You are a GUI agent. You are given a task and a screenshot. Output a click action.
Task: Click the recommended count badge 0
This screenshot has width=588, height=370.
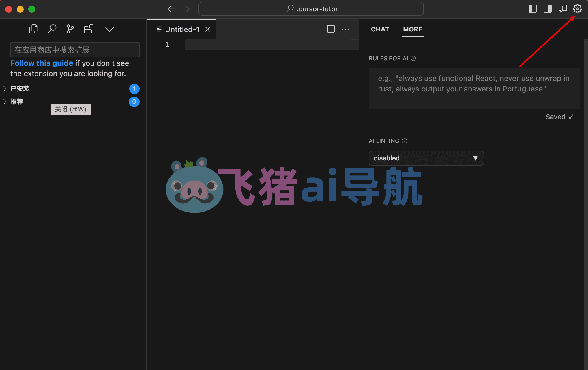pos(134,102)
